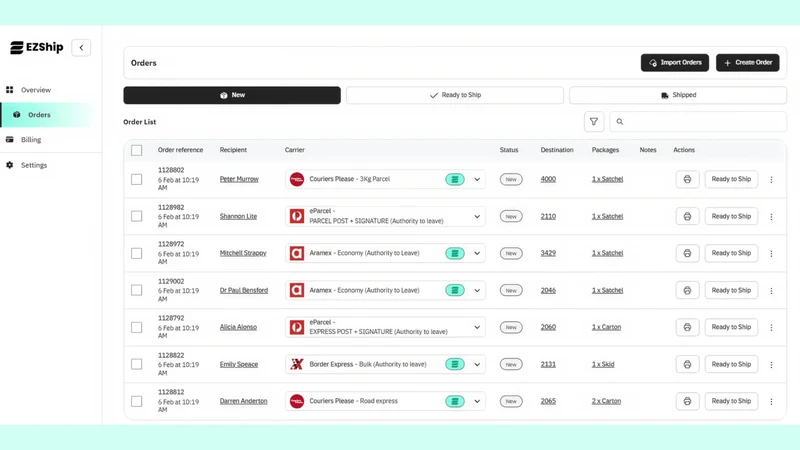Expand the carrier dropdown for Darren Anderton's order

pyautogui.click(x=477, y=402)
